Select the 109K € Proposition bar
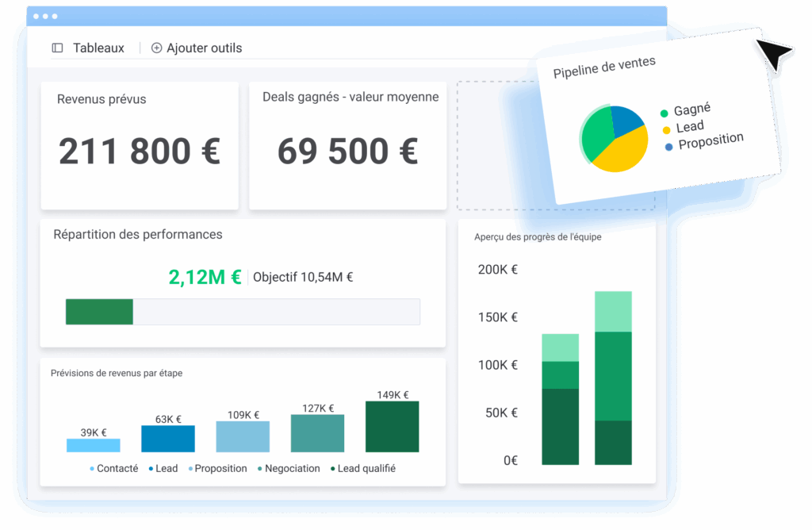This screenshot has width=812, height=530. pos(243,436)
